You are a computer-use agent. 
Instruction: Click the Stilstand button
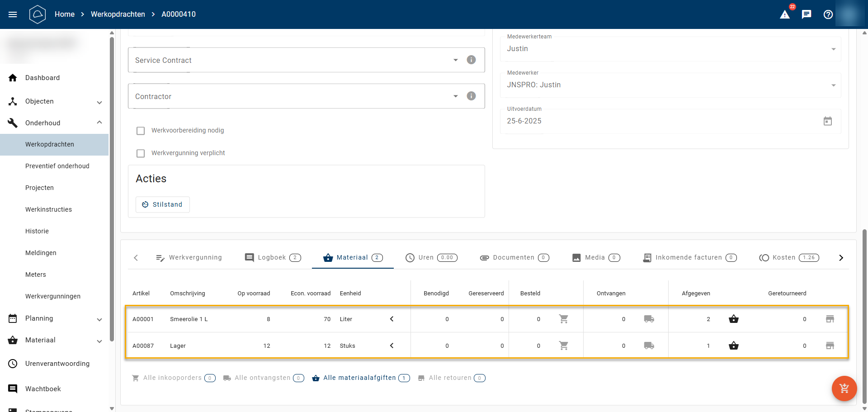(x=163, y=204)
